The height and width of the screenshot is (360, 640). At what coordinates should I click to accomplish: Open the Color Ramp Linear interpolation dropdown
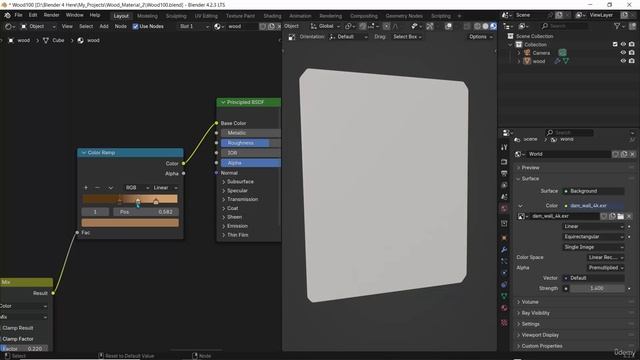click(x=165, y=188)
